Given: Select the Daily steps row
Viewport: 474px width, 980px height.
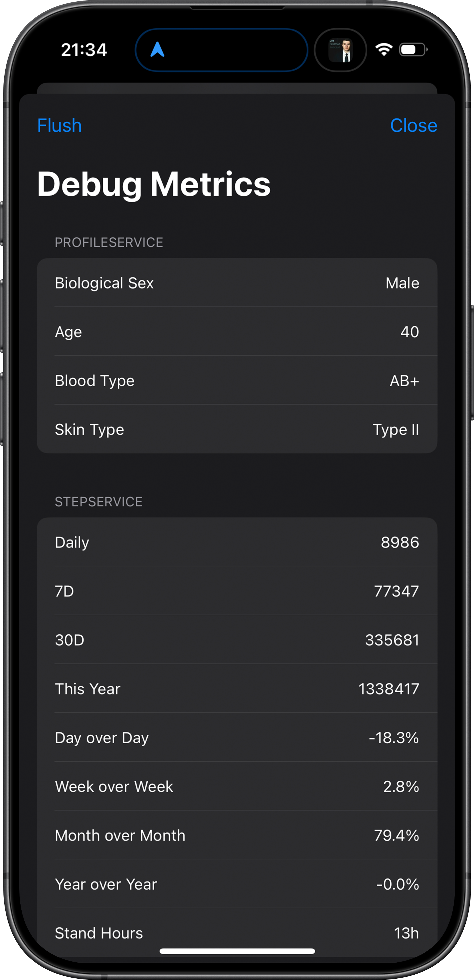Looking at the screenshot, I should point(237,542).
